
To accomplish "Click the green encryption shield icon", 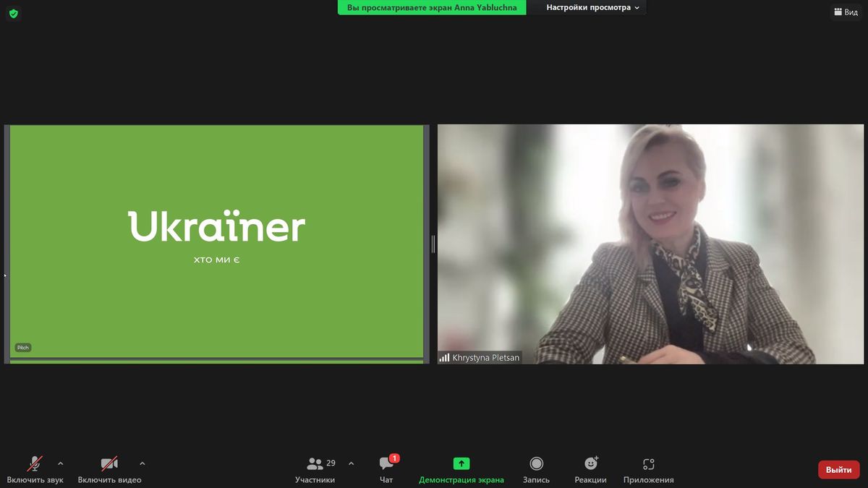I will tap(13, 13).
